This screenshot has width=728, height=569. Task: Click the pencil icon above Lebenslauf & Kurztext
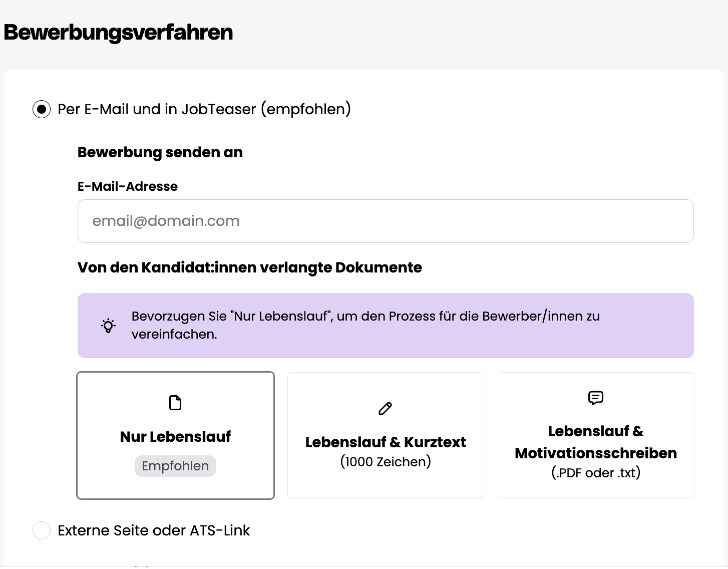[x=385, y=409]
